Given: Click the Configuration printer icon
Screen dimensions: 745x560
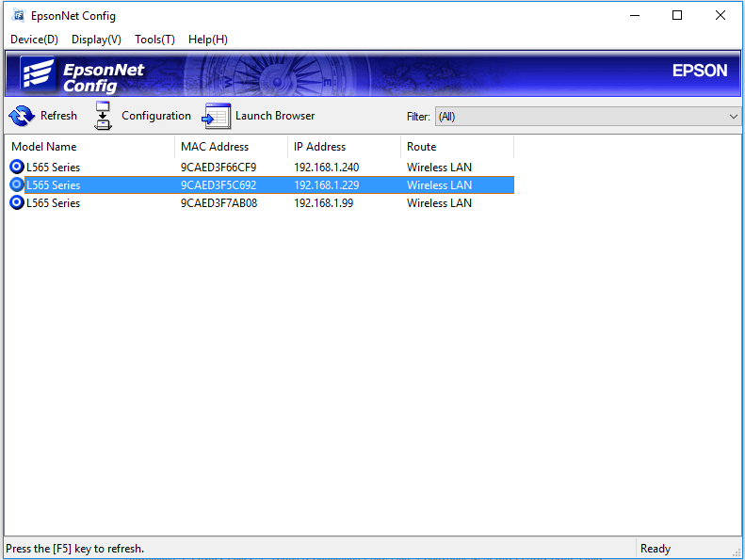Looking at the screenshot, I should coord(103,116).
